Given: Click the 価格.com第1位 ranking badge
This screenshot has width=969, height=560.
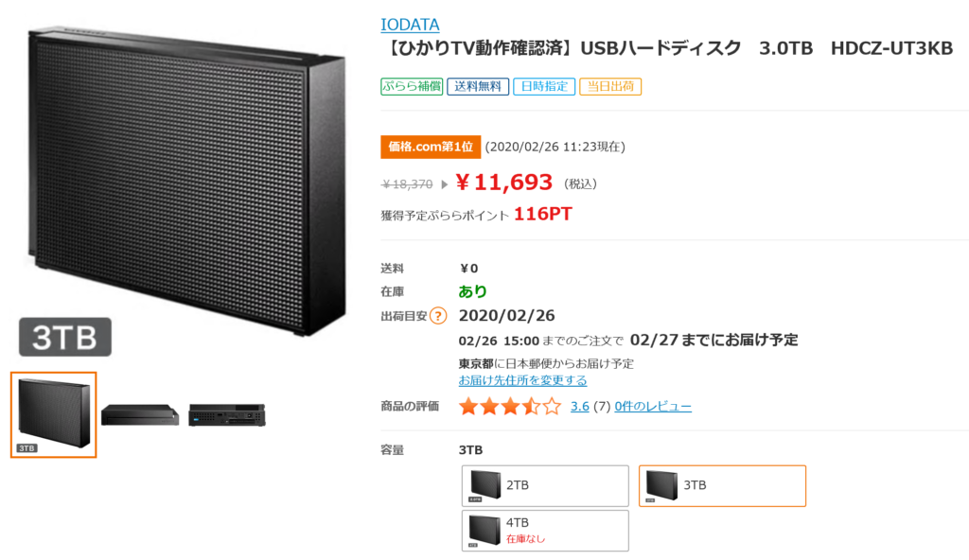Looking at the screenshot, I should click(431, 147).
